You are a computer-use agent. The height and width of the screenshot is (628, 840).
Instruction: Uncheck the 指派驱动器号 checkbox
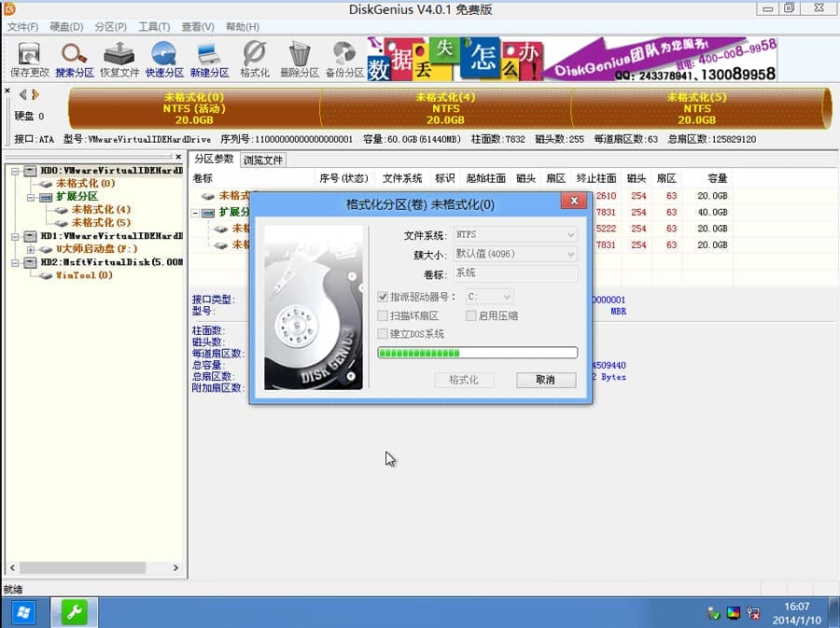coord(384,298)
